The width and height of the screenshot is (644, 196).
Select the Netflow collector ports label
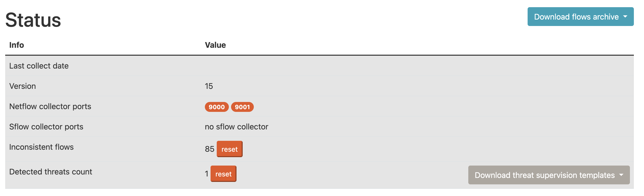(x=50, y=106)
